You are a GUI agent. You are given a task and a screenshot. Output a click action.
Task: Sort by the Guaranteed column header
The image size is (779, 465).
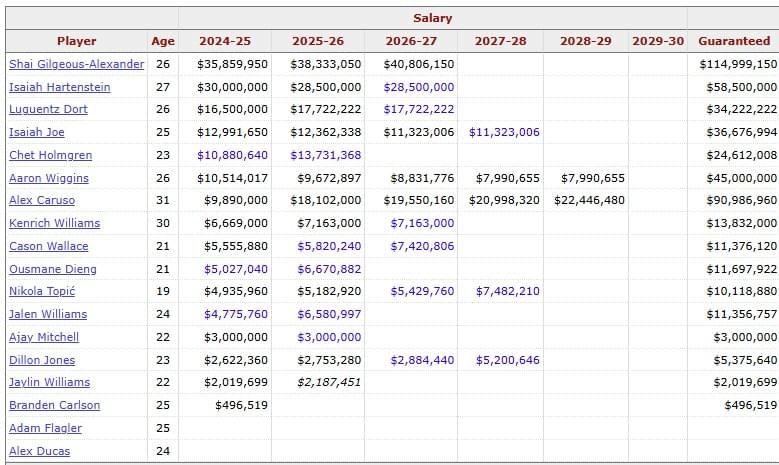(733, 41)
